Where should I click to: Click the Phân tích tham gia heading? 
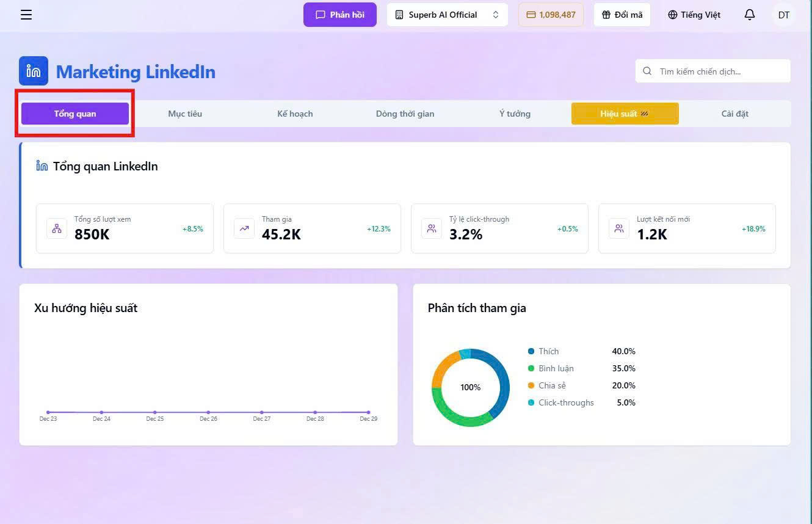[x=477, y=308]
